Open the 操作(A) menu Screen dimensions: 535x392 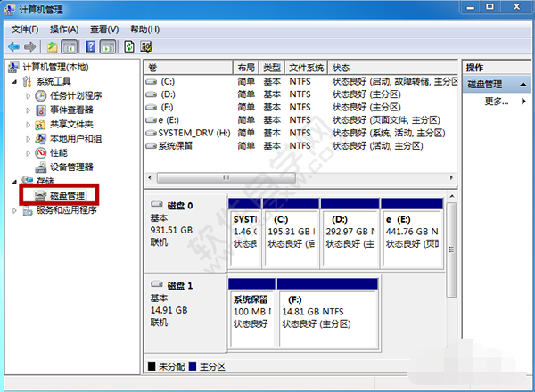point(64,29)
